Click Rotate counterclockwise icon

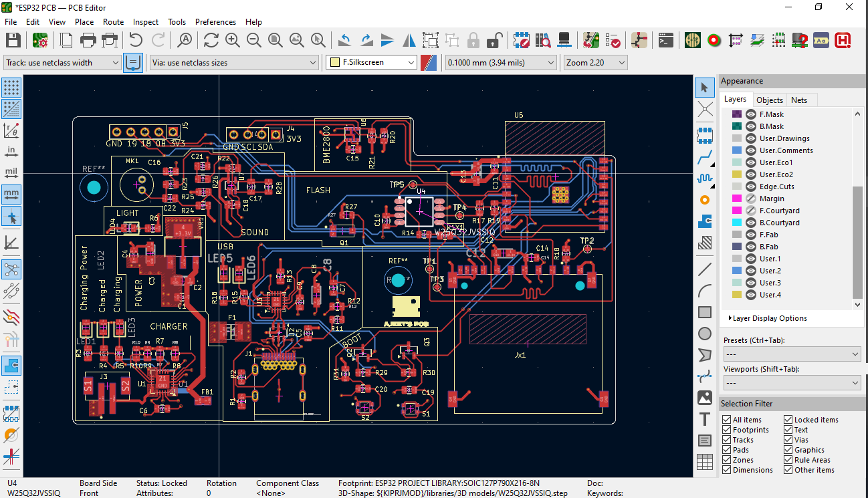pos(345,40)
